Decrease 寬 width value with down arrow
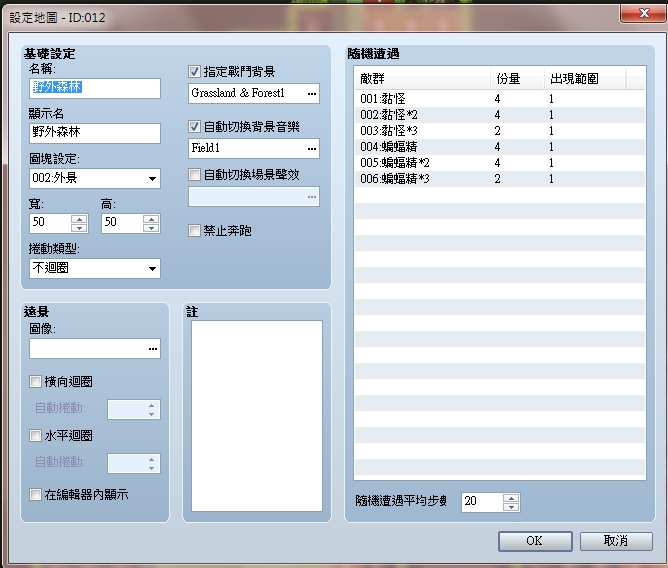Image resolution: width=668 pixels, height=568 pixels. click(x=79, y=228)
